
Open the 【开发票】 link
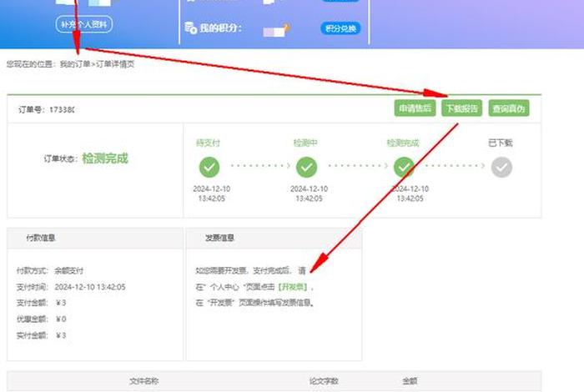293,287
